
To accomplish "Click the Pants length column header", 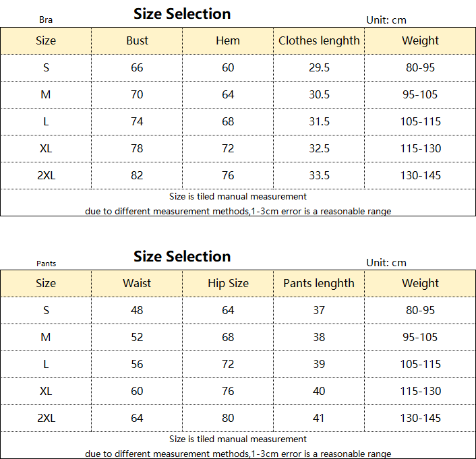I will point(319,283).
